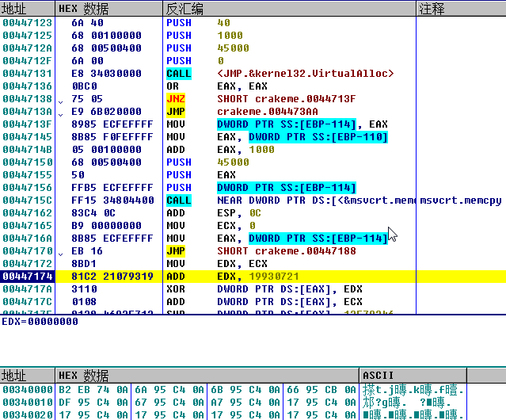Click hex bytes 81C2 21079319

[x=112, y=277]
